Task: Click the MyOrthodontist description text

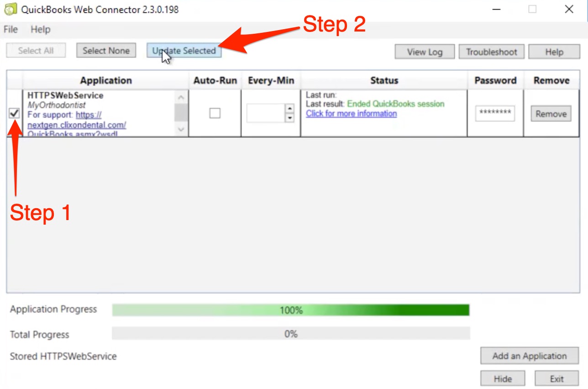Action: 57,105
